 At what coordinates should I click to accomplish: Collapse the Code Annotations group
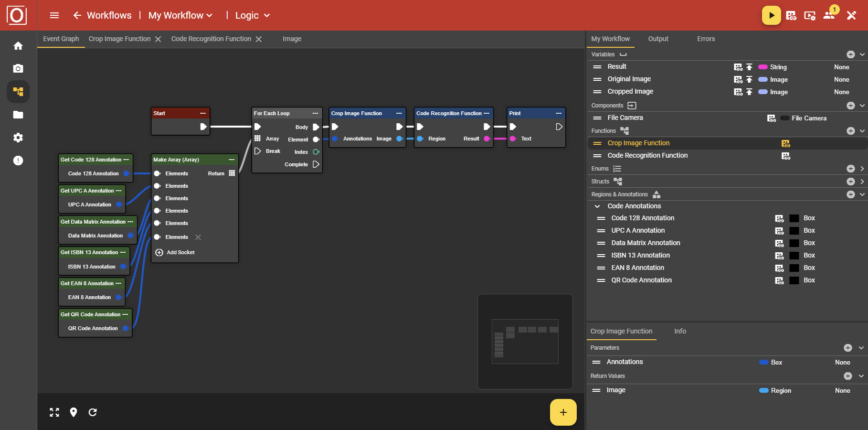tap(597, 206)
